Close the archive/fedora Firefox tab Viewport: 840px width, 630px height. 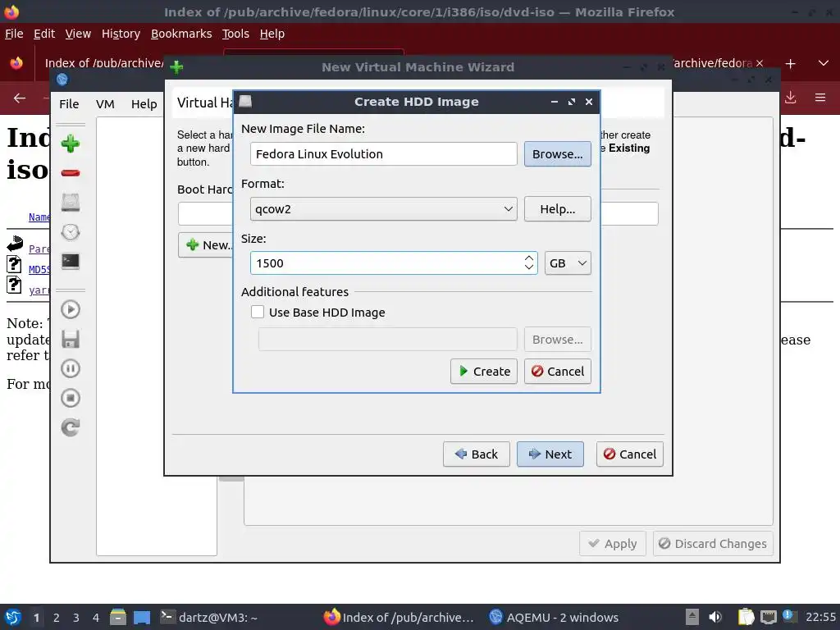point(760,63)
